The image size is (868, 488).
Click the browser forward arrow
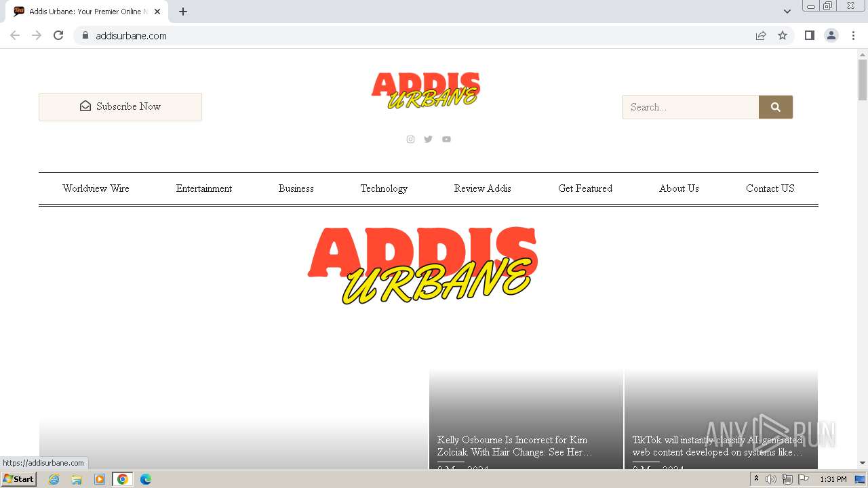(x=37, y=35)
